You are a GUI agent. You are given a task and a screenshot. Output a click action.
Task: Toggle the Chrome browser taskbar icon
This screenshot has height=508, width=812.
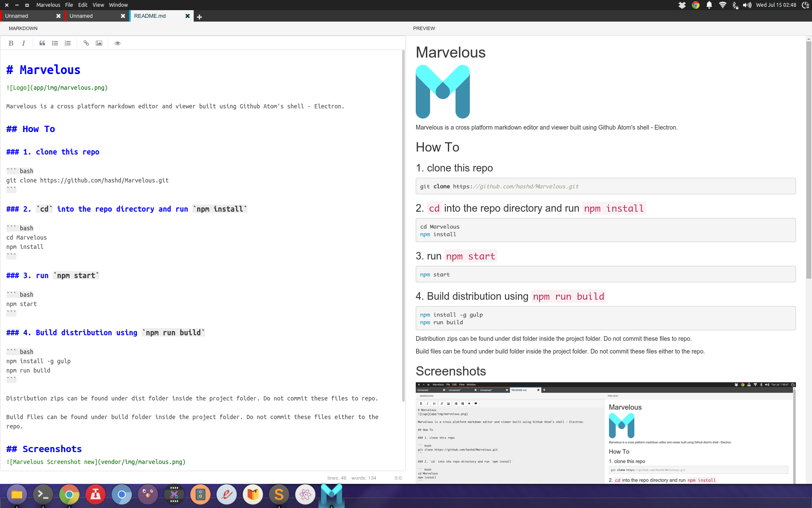tap(69, 494)
